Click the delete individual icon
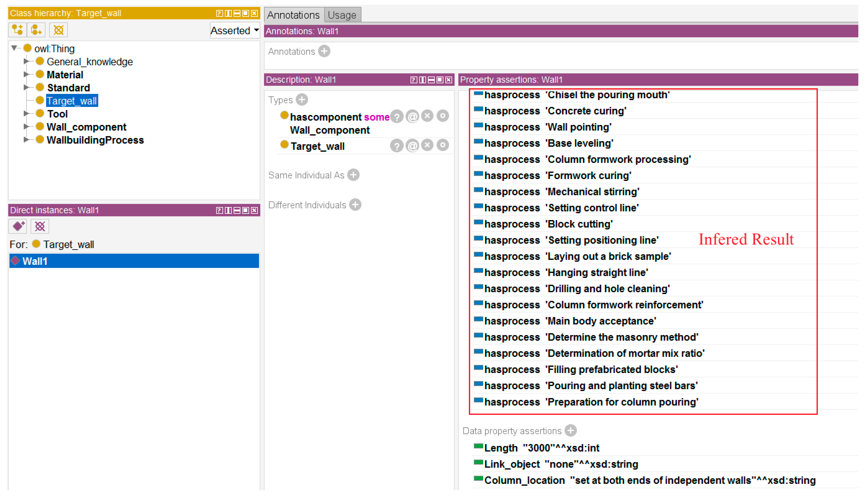 coord(40,226)
